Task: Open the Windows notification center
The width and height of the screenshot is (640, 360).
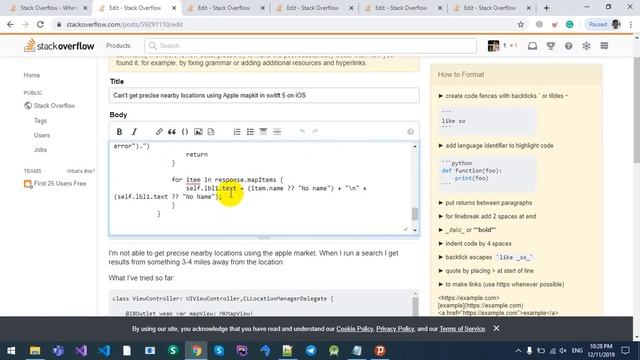Action: [x=626, y=351]
